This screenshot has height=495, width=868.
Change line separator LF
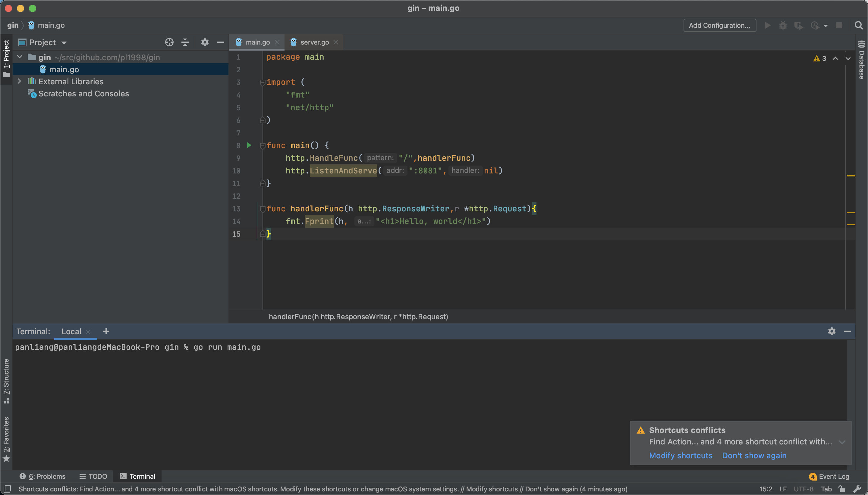coord(783,489)
